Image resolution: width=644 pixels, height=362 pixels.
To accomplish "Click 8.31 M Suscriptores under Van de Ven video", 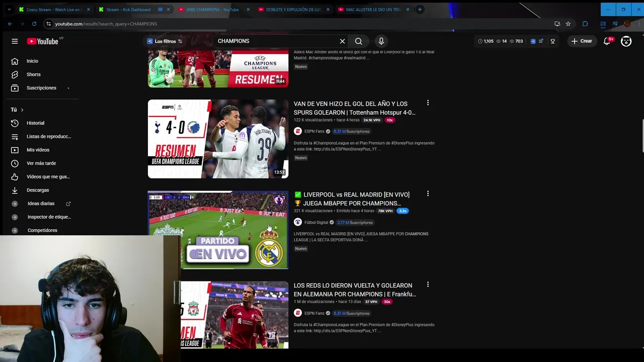I will tap(351, 131).
